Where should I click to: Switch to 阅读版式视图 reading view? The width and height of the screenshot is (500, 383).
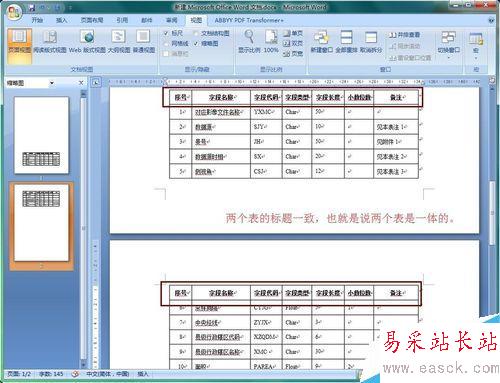click(x=50, y=42)
